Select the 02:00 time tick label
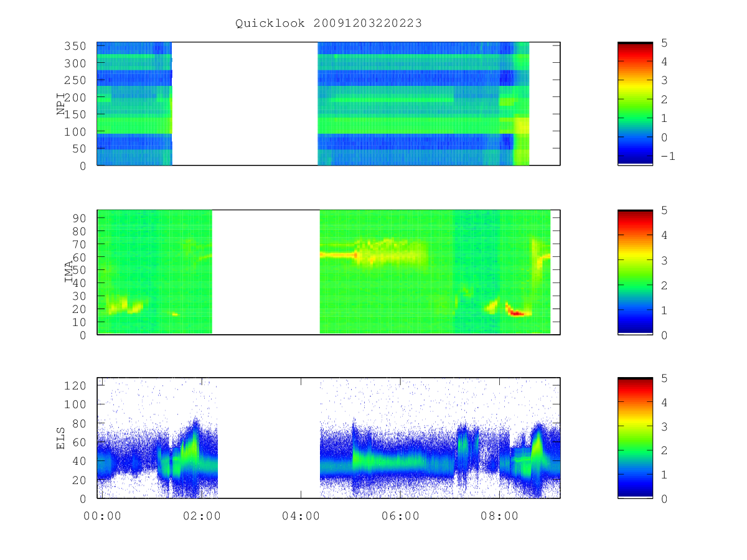 (202, 516)
